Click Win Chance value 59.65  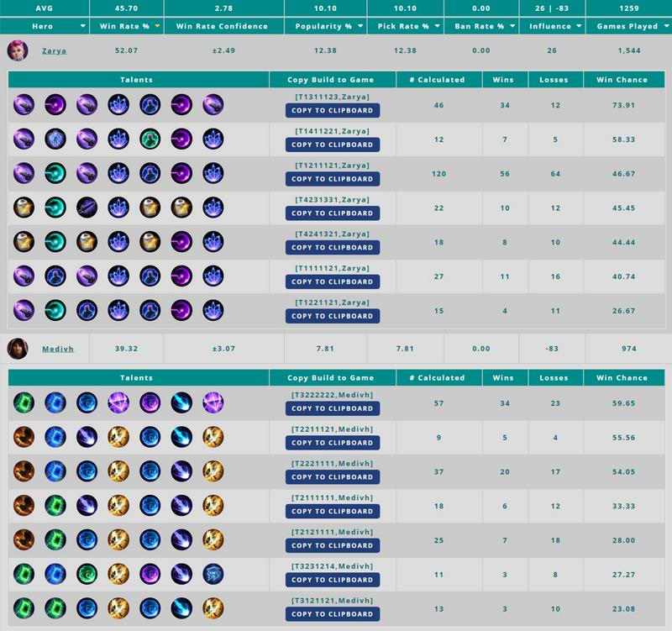point(623,403)
